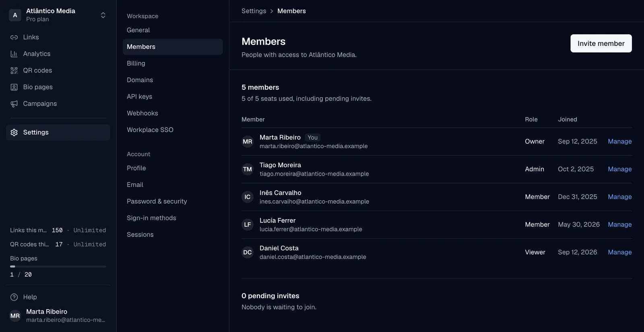644x332 pixels.
Task: Click the Help question mark icon
Action: 14,297
